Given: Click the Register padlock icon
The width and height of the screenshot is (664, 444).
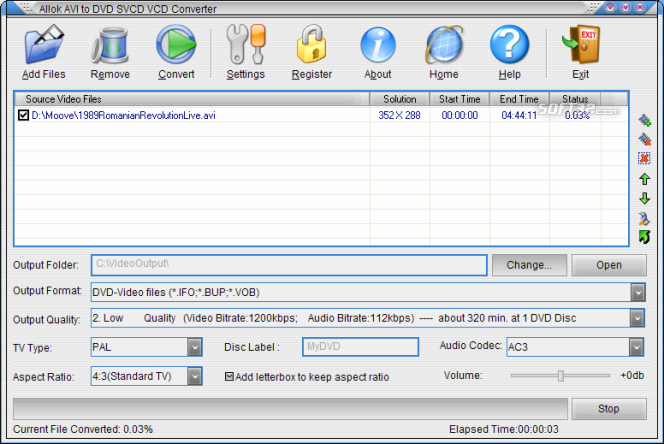Looking at the screenshot, I should pyautogui.click(x=312, y=44).
